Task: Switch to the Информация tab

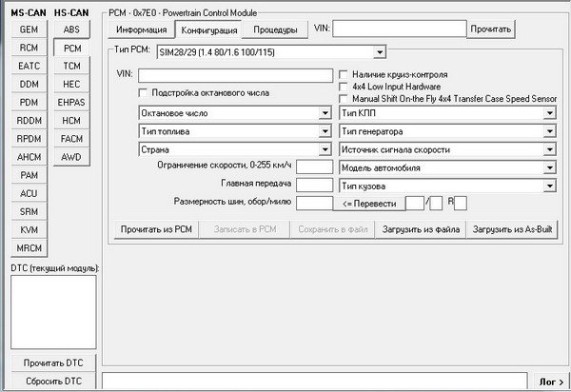Action: [142, 29]
